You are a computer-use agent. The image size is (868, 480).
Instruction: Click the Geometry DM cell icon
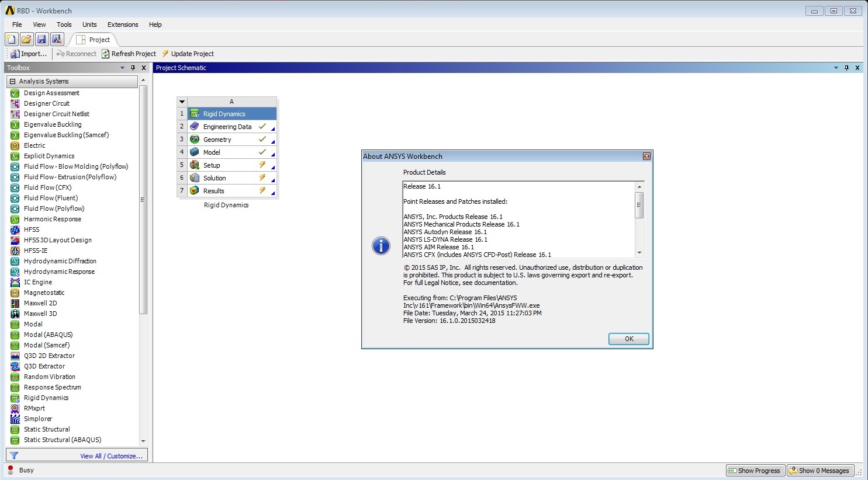pyautogui.click(x=195, y=140)
